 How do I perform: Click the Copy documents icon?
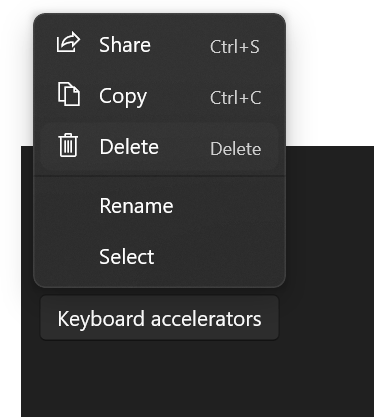tap(69, 94)
